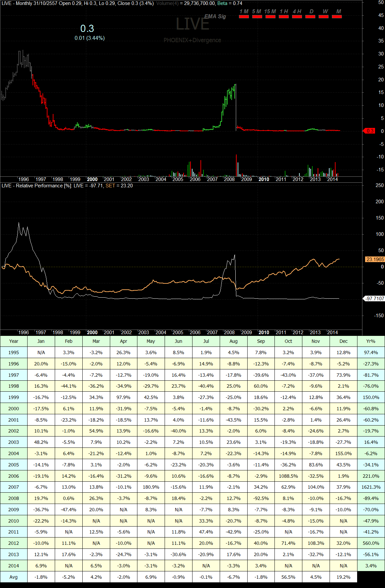The width and height of the screenshot is (385, 588).
Task: Click the 71.4% cell for Oct 2012
Action: pos(288,543)
